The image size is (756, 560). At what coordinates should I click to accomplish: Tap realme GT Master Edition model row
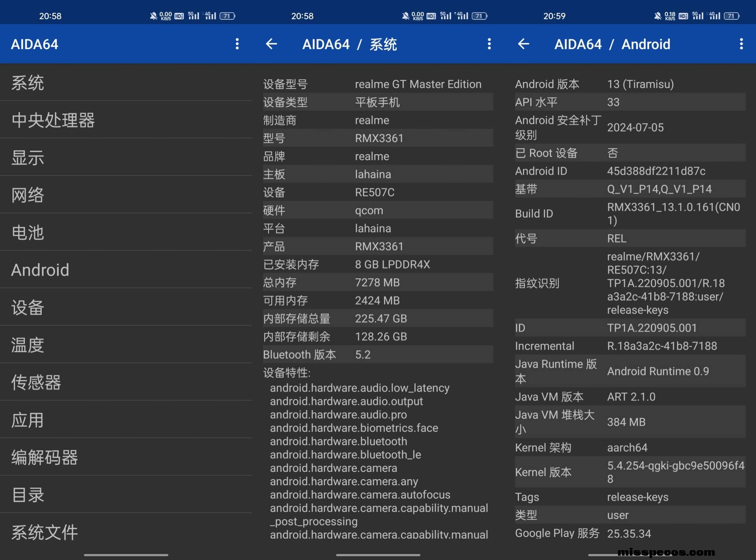pos(417,84)
